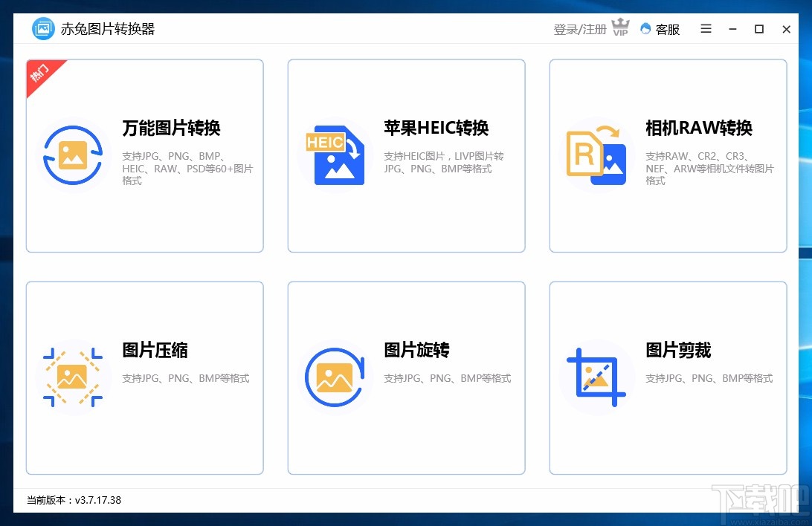This screenshot has width=812, height=526.
Task: Click the VIP crown icon
Action: coord(619,27)
